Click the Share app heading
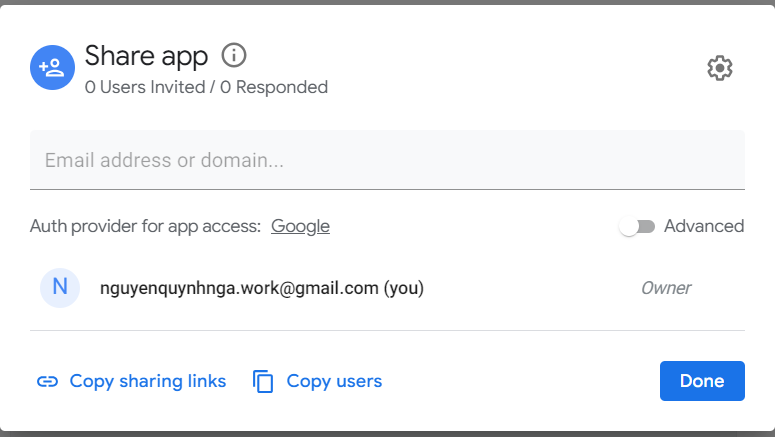 (x=146, y=55)
